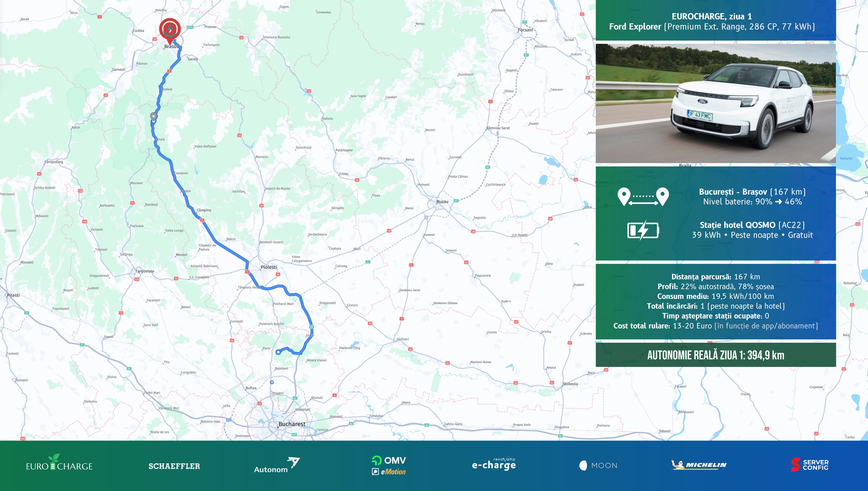Click 'Nivel baterie: 90% → 46%' text
This screenshot has width=868, height=491.
(x=752, y=202)
